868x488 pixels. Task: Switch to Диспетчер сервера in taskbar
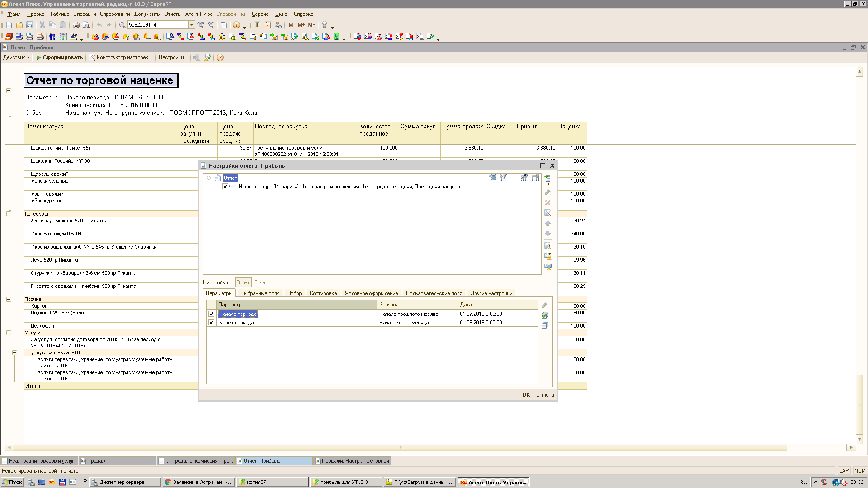click(x=125, y=482)
